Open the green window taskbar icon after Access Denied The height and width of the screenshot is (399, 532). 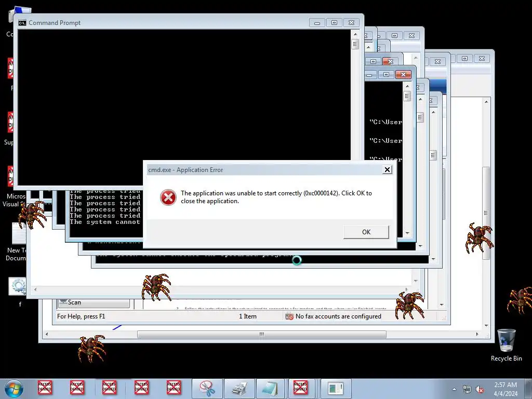pos(336,389)
